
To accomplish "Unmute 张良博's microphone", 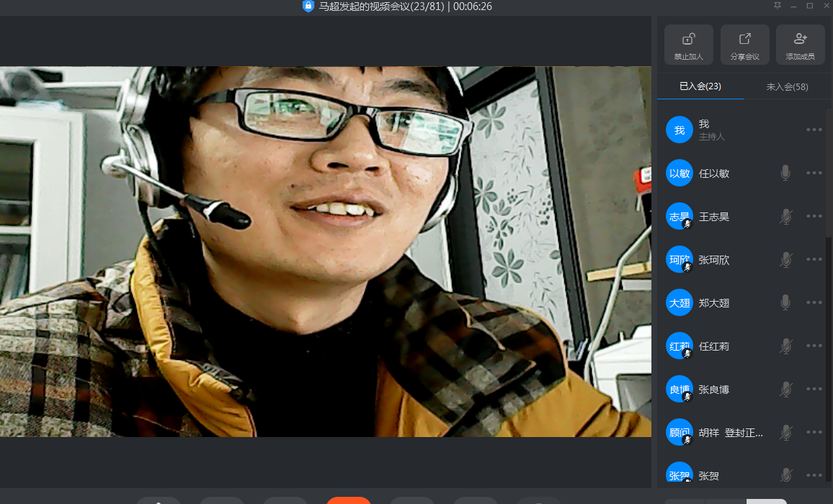I will (785, 390).
